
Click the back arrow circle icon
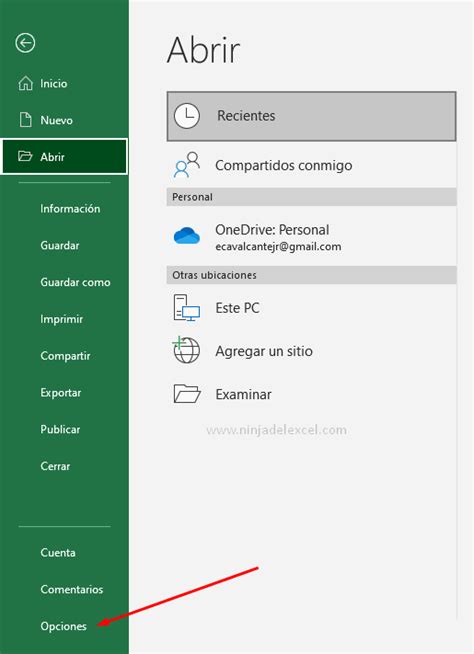point(25,43)
